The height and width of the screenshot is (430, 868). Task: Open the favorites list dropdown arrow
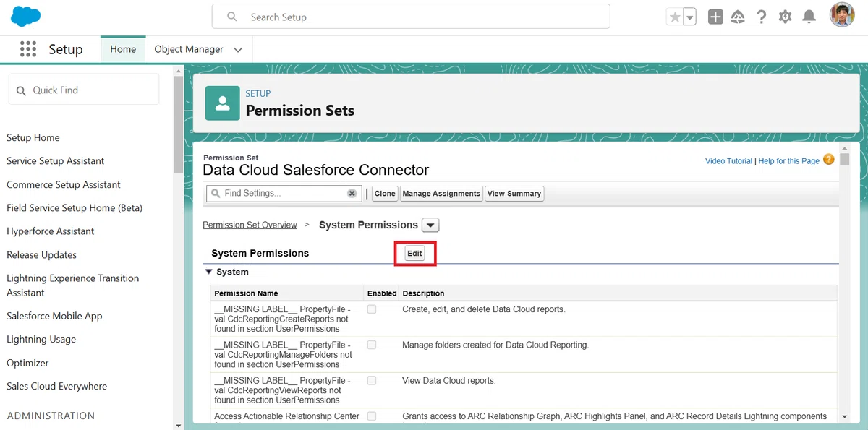pos(689,17)
